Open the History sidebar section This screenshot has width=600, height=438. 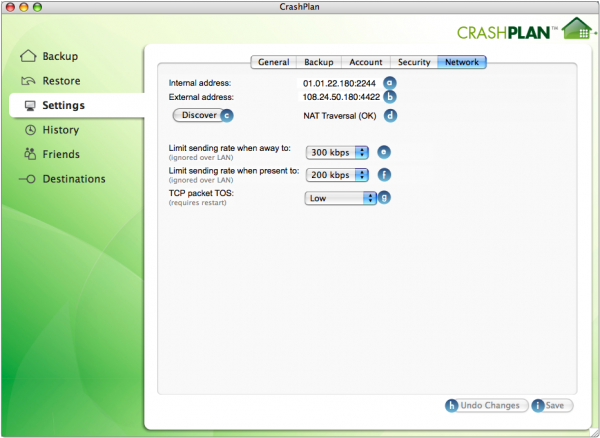click(x=52, y=130)
